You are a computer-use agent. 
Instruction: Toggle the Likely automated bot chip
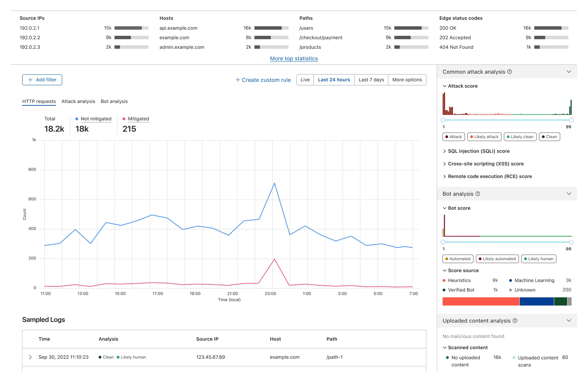click(497, 259)
